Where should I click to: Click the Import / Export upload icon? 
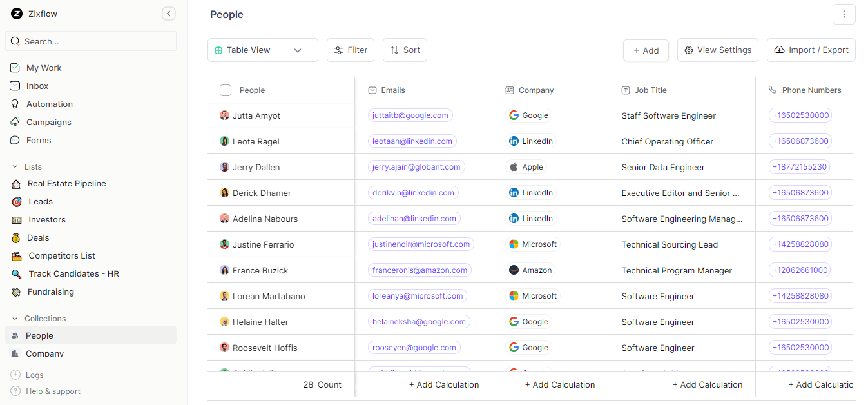pos(780,50)
